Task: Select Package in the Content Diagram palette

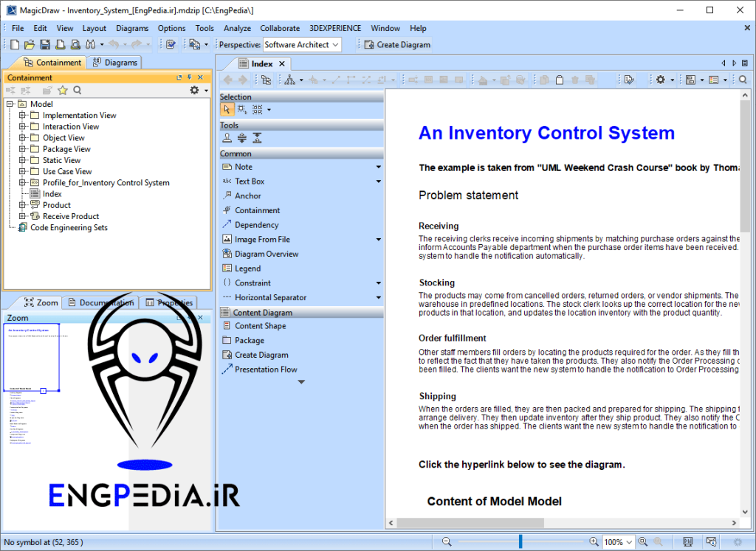Action: click(249, 341)
